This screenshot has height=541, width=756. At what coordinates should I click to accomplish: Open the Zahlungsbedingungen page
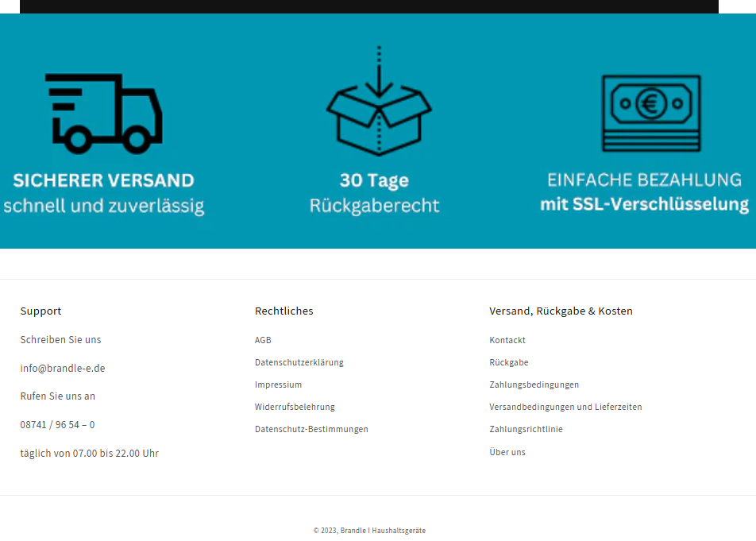(534, 384)
